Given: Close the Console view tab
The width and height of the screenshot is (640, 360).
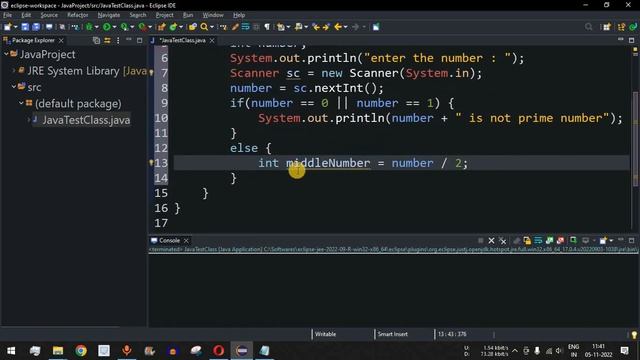Looking at the screenshot, I should click(186, 240).
